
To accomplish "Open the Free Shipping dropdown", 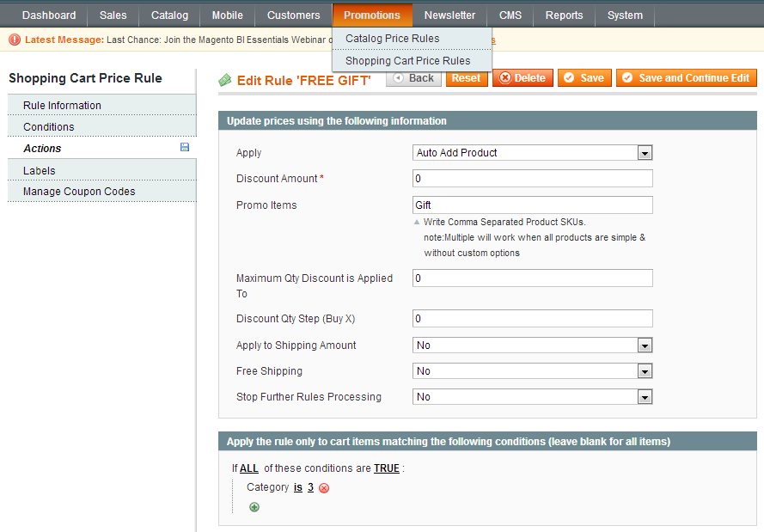I will click(x=532, y=371).
